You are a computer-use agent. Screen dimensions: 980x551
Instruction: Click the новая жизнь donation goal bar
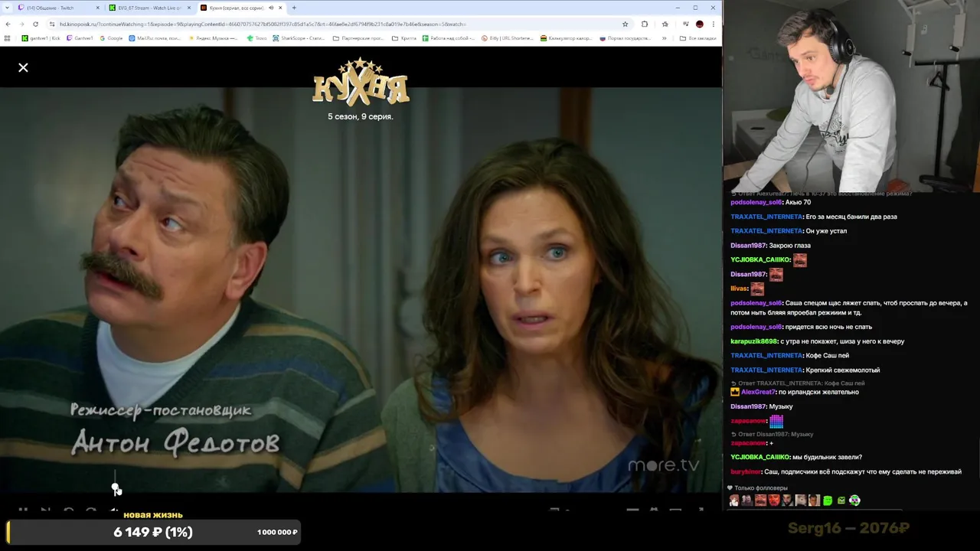click(x=153, y=532)
